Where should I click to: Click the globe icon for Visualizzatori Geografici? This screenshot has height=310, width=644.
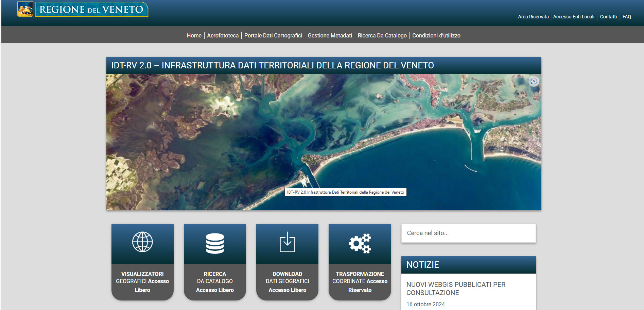142,242
